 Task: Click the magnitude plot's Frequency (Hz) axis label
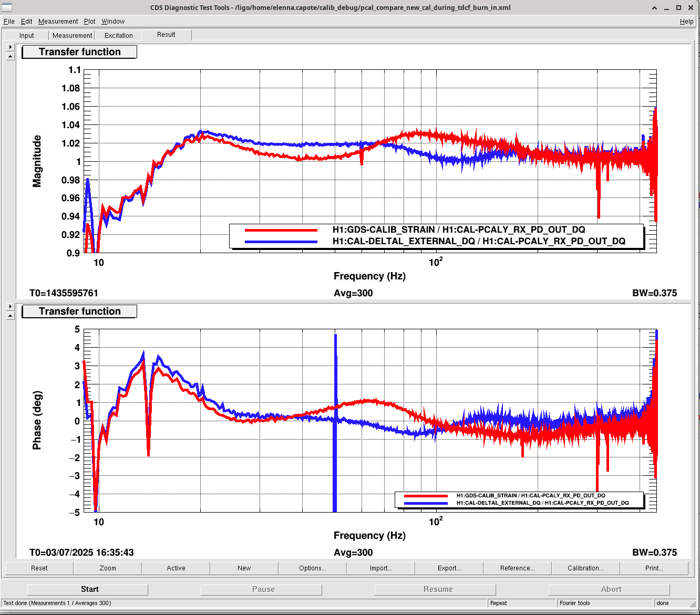(x=369, y=276)
